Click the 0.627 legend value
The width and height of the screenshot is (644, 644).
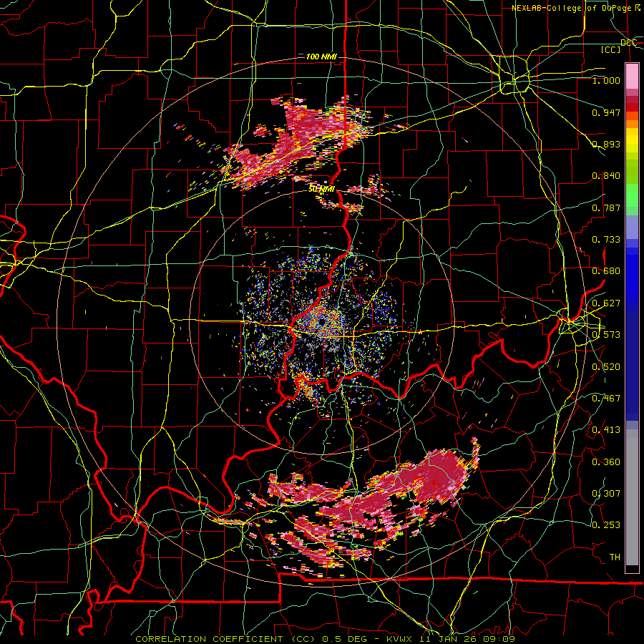coord(606,303)
